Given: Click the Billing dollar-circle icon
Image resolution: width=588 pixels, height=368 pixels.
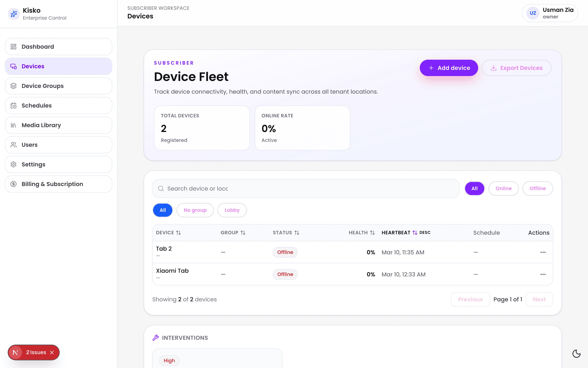Looking at the screenshot, I should click(x=14, y=184).
